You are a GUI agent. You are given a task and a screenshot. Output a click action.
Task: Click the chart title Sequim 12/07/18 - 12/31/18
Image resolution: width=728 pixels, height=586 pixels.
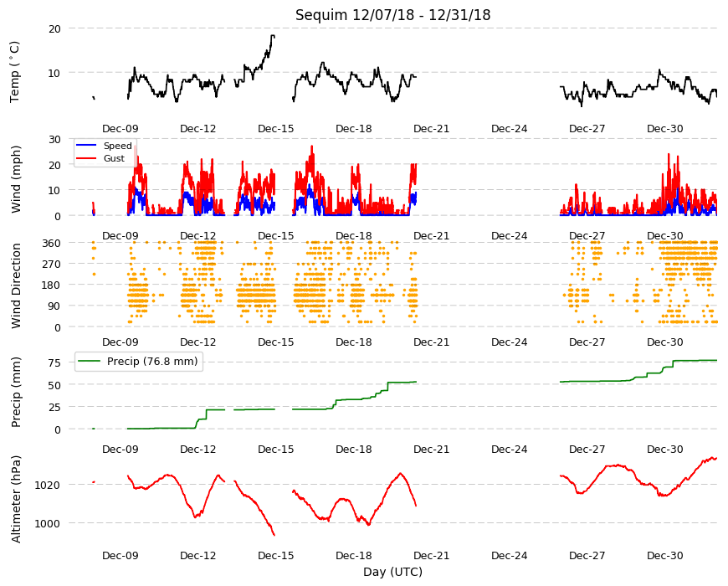click(x=392, y=15)
